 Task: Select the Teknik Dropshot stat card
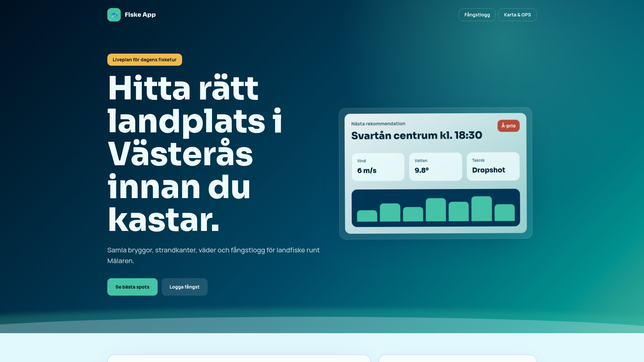click(x=493, y=166)
